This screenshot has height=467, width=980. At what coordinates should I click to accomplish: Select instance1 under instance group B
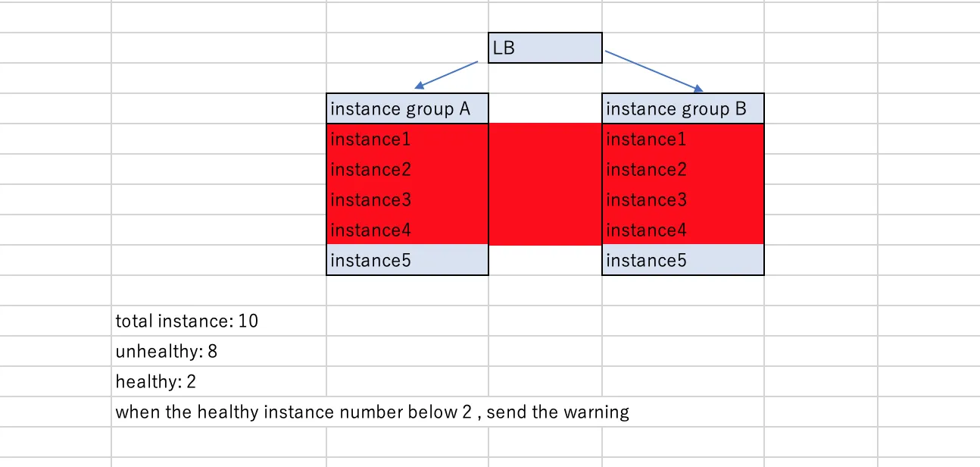coord(682,139)
